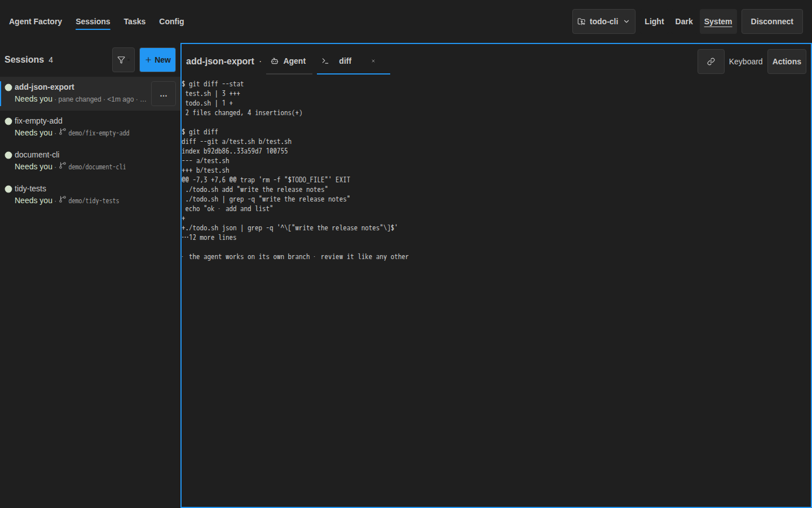Click the 'test.sh | 3 +++' line
812x508 pixels.
[213, 94]
